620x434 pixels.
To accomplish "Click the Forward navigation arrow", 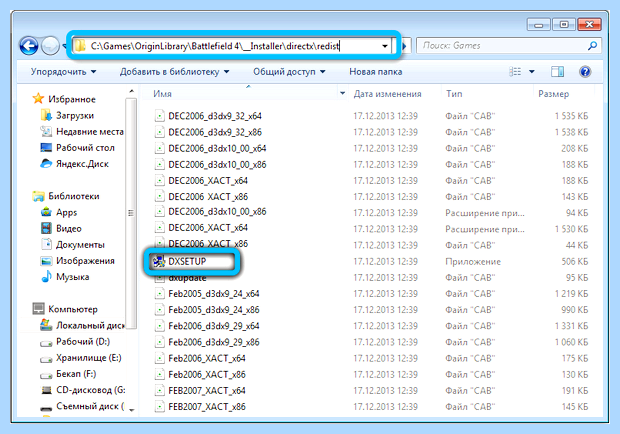I will click(50, 46).
